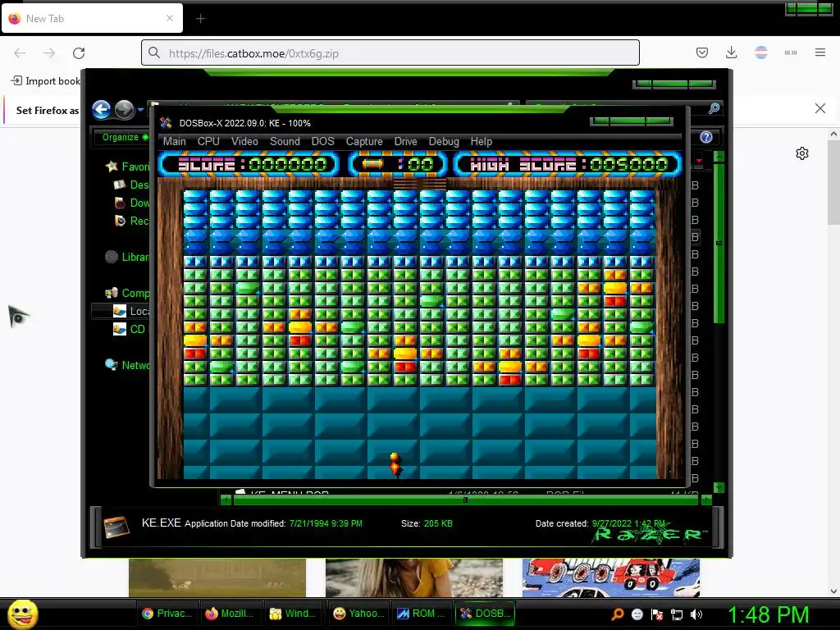Open the Help menu in DOSBox-X
Viewport: 840px width, 630px height.
[x=481, y=141]
